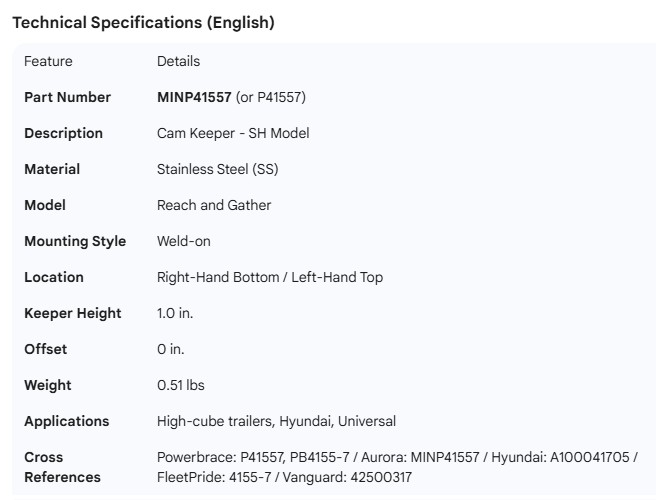The image size is (656, 500).
Task: Click the Applications row label
Action: (x=67, y=421)
